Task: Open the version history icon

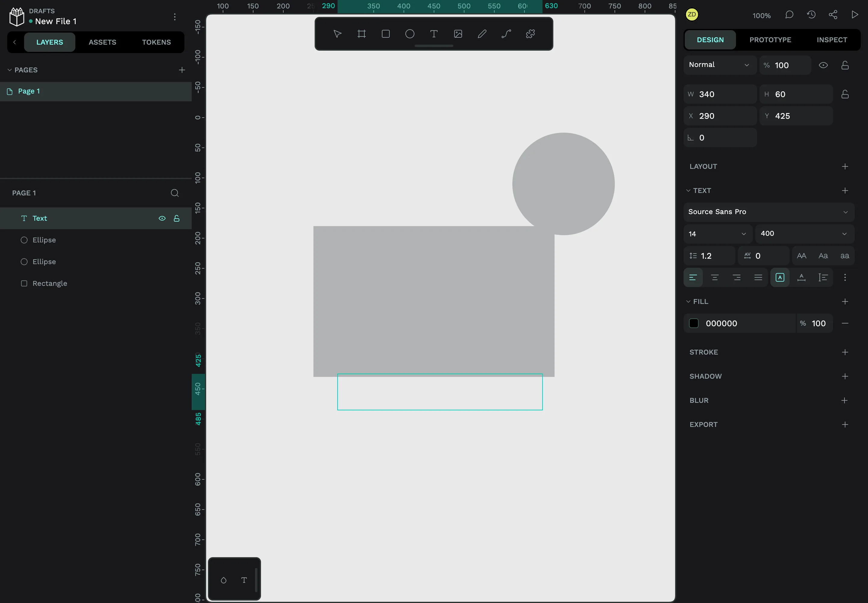Action: (x=811, y=15)
